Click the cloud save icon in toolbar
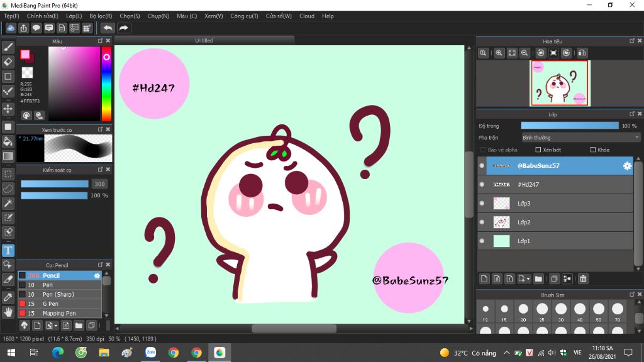The height and width of the screenshot is (362, 644). point(11,28)
